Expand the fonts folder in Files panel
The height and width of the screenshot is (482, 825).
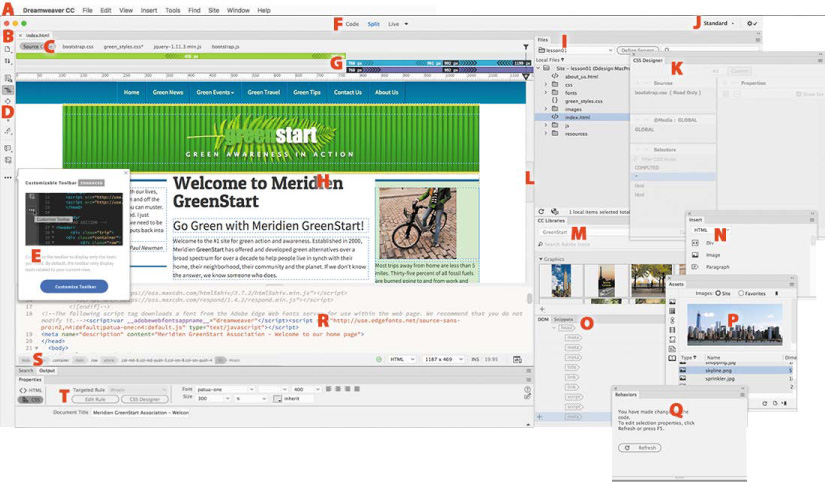click(546, 93)
